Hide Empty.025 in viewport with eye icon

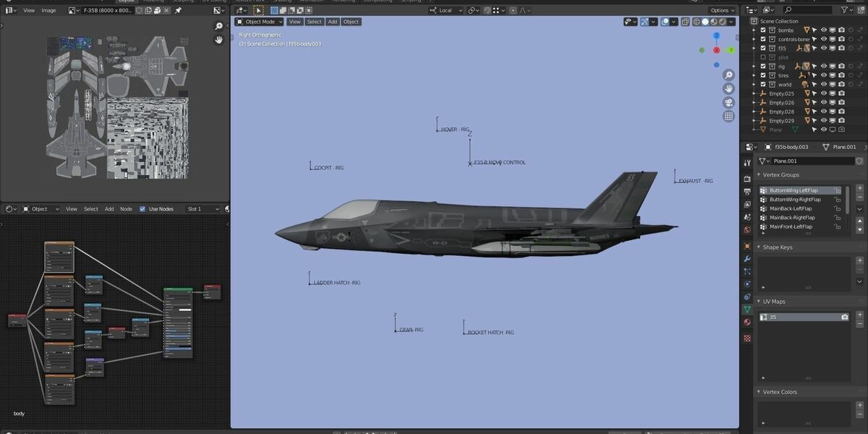pyautogui.click(x=823, y=93)
